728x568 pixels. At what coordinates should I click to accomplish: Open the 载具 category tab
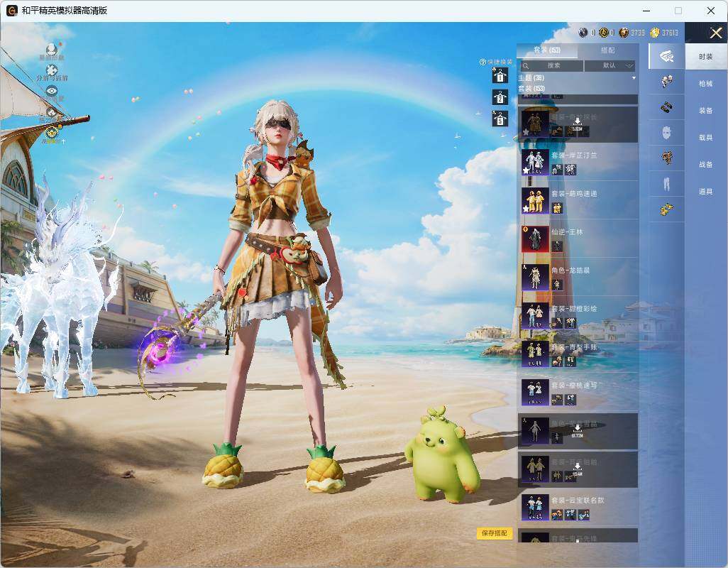tap(706, 138)
